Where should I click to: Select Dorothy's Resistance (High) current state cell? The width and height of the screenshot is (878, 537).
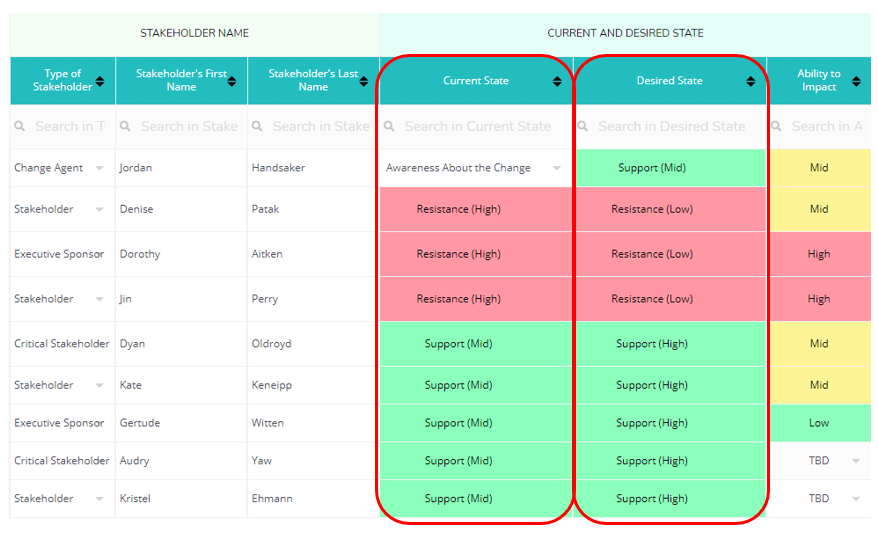coord(458,254)
